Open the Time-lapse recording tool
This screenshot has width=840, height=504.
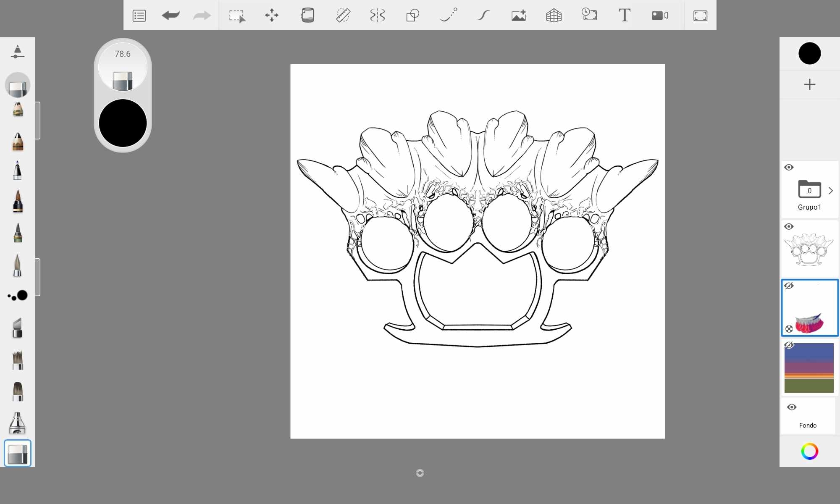[x=589, y=15]
